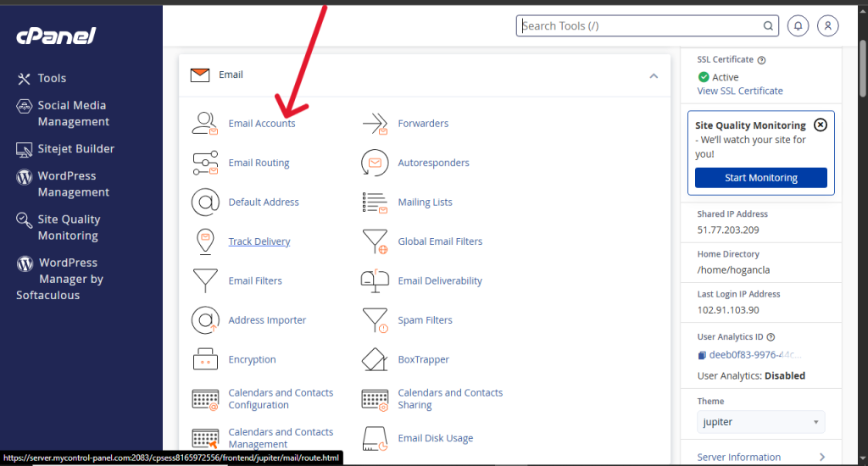Viewport: 868px width, 466px height.
Task: Open the Encryption link
Action: tap(252, 359)
